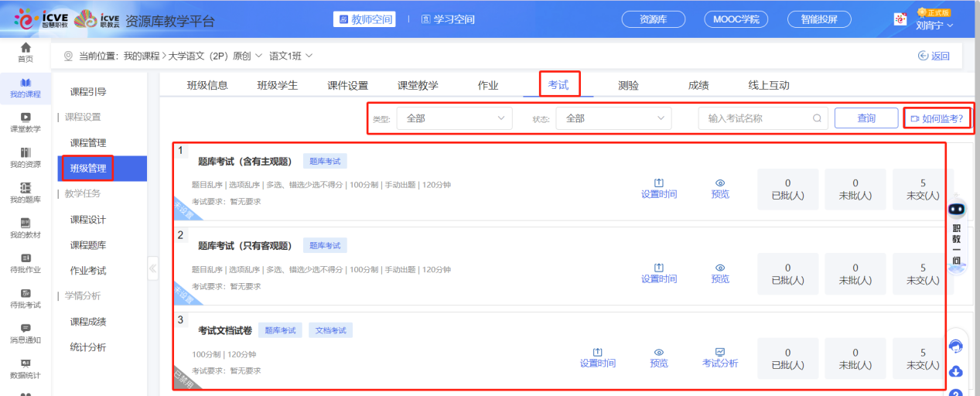Click the search magnifier in exam name field

click(x=817, y=118)
